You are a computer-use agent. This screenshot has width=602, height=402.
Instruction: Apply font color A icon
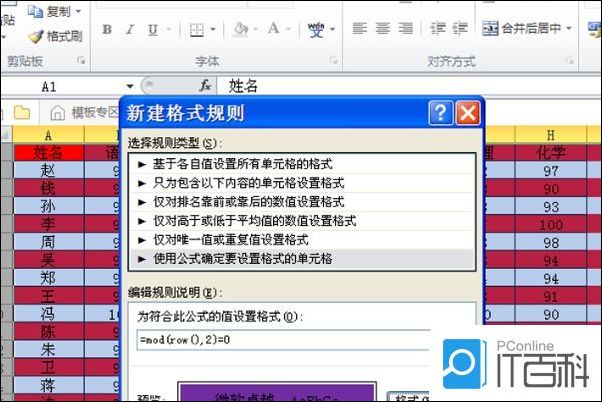(x=274, y=29)
